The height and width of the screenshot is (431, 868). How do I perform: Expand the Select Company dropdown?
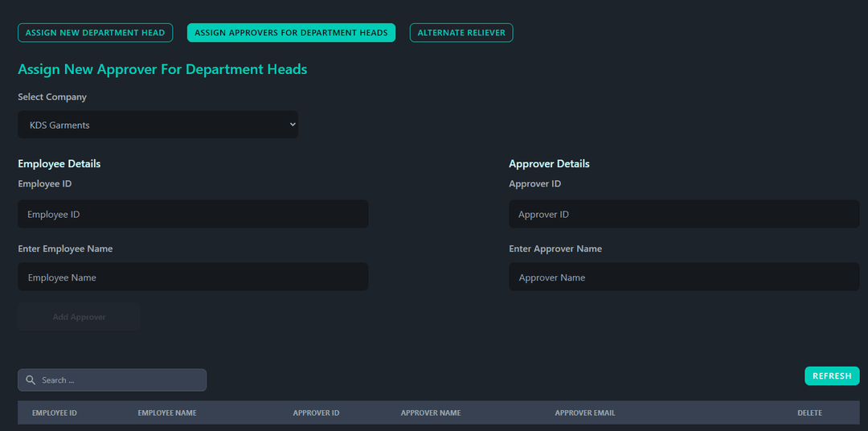tap(158, 125)
